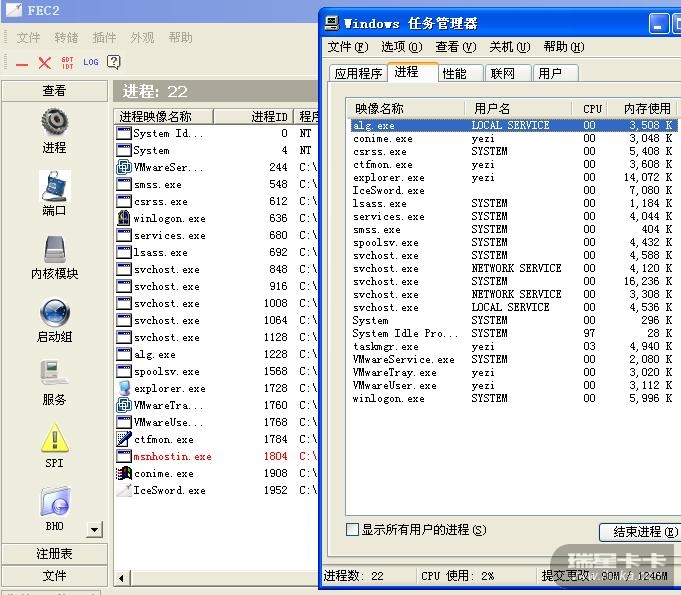Select IceSword.exe row in Task Manager

click(x=514, y=190)
